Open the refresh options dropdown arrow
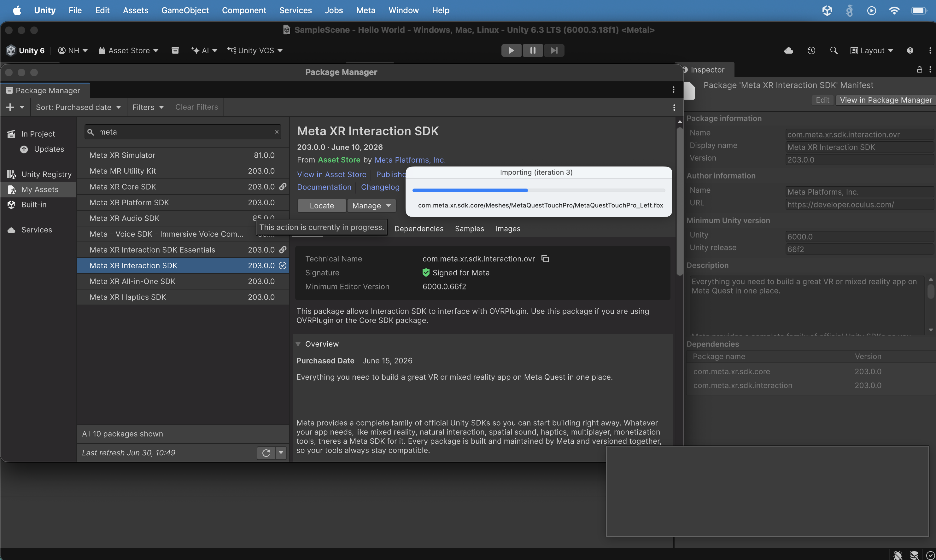The height and width of the screenshot is (560, 936). click(281, 452)
